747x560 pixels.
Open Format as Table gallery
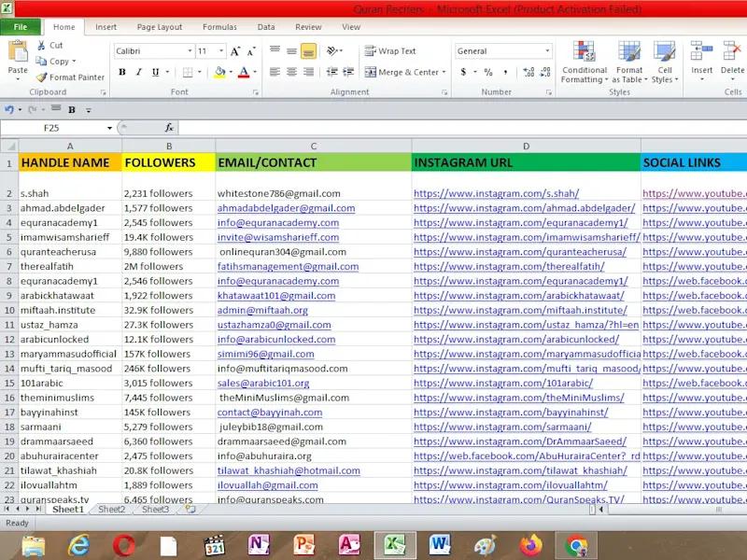(x=629, y=63)
